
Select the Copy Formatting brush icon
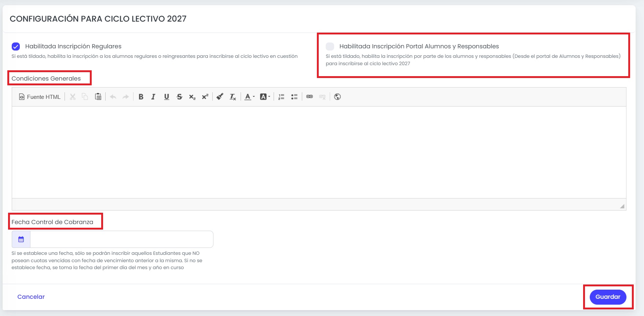point(220,97)
